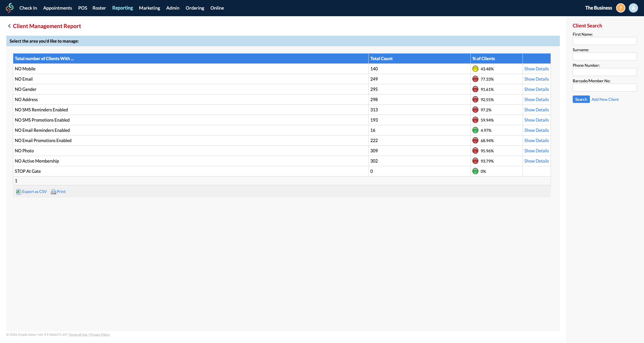Show Details for the NO Gender row

[x=536, y=89]
